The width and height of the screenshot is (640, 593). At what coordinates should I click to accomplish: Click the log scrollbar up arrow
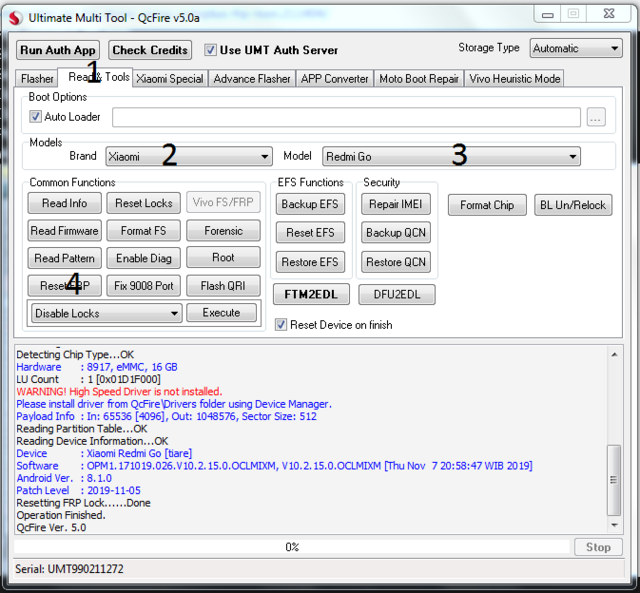click(614, 355)
